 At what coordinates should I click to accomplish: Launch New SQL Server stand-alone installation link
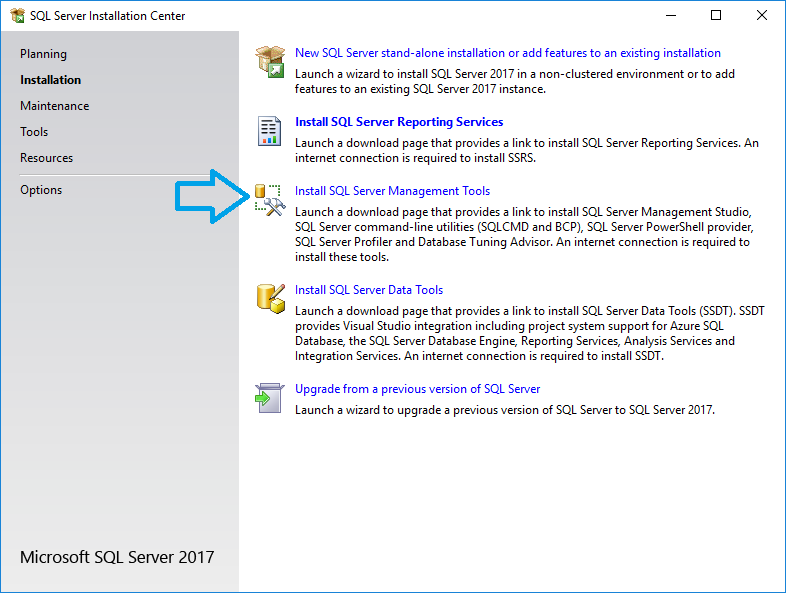507,53
